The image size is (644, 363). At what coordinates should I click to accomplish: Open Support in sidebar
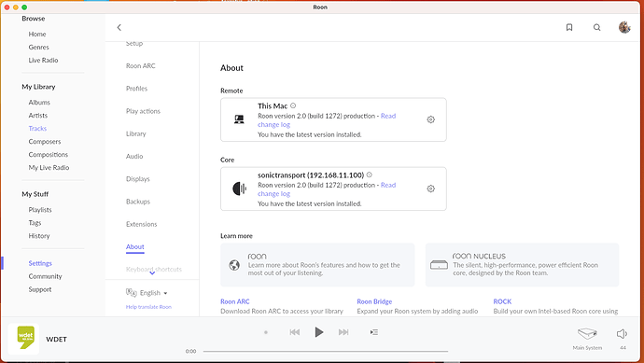click(40, 289)
